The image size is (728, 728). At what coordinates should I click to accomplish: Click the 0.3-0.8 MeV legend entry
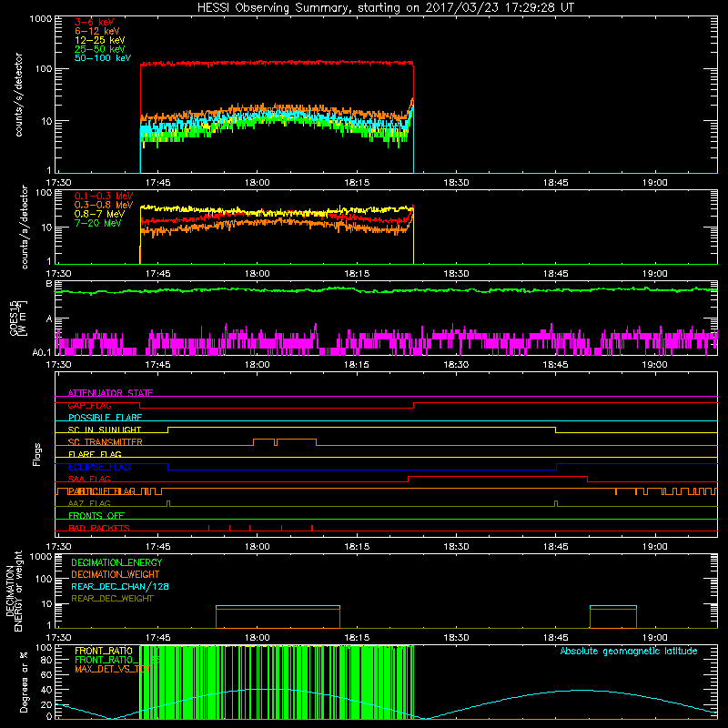coord(104,206)
